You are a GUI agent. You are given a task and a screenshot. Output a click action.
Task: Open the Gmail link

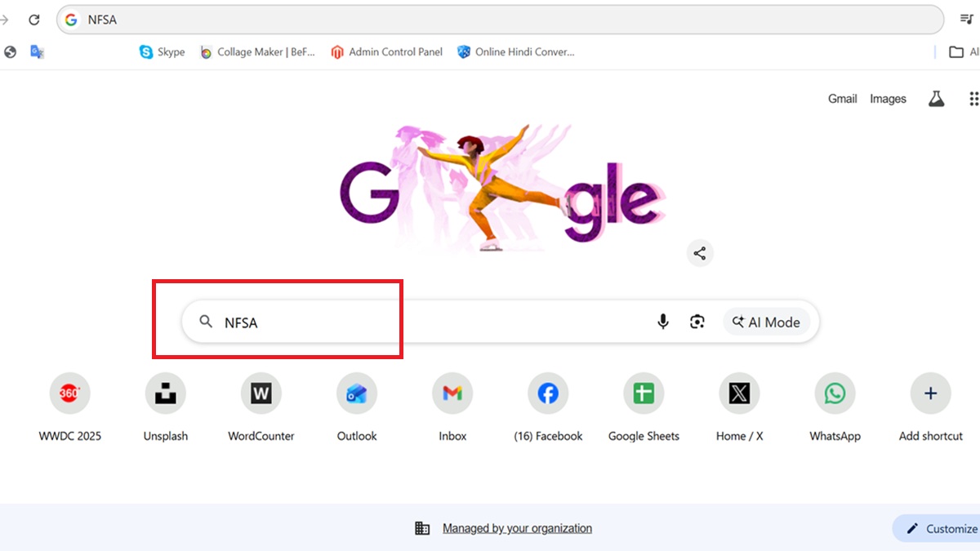tap(842, 99)
